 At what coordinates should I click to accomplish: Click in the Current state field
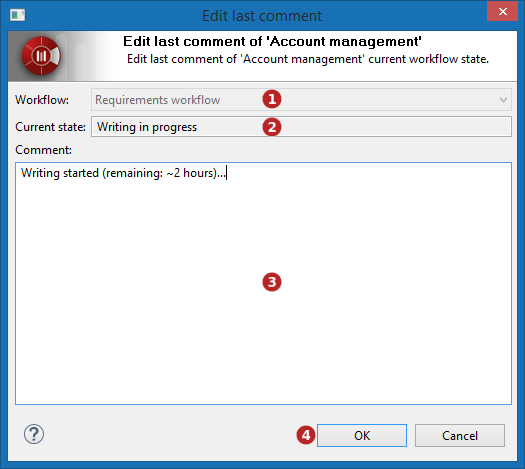[301, 127]
